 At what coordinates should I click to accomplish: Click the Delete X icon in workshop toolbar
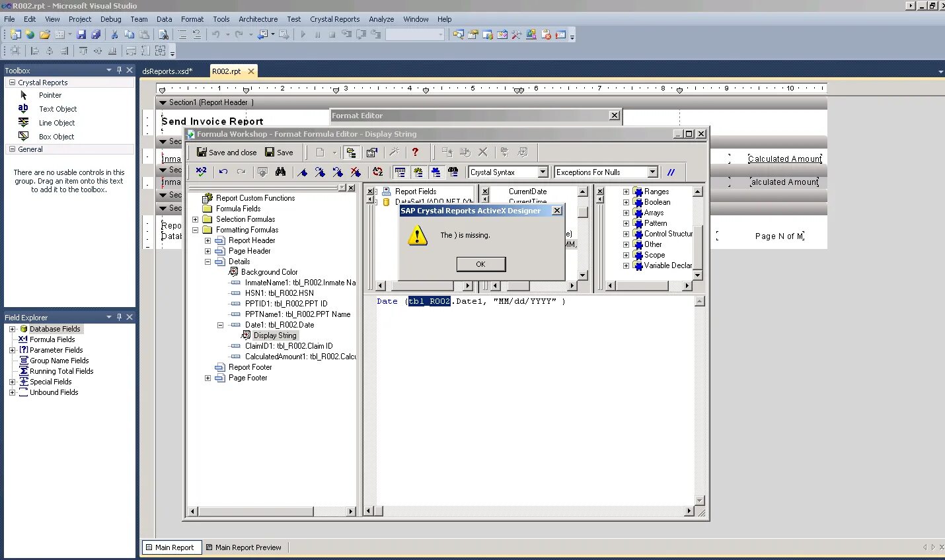coord(483,152)
